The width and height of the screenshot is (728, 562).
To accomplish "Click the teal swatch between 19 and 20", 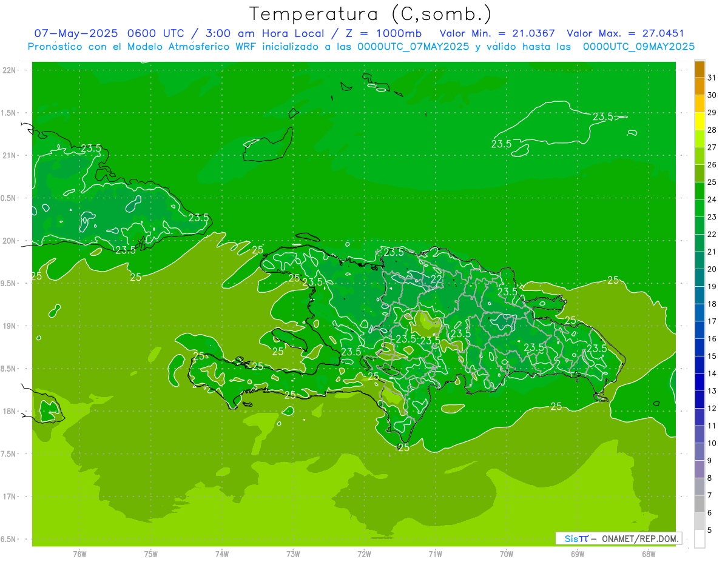I will (x=699, y=278).
